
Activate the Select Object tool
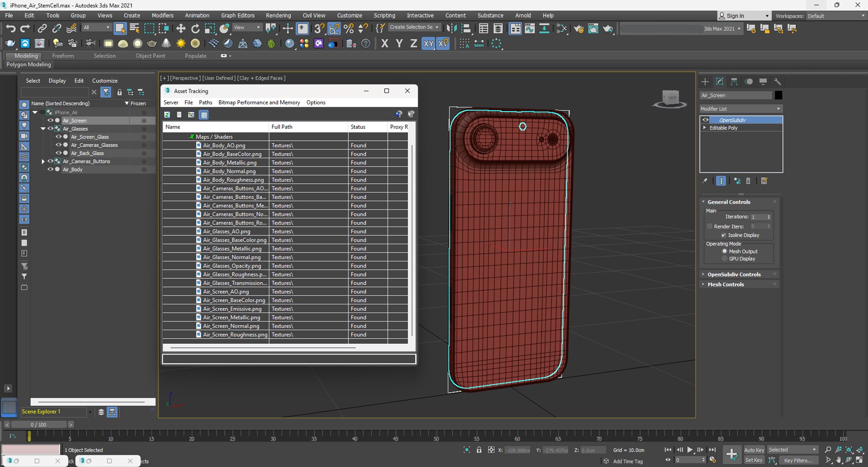pos(120,28)
